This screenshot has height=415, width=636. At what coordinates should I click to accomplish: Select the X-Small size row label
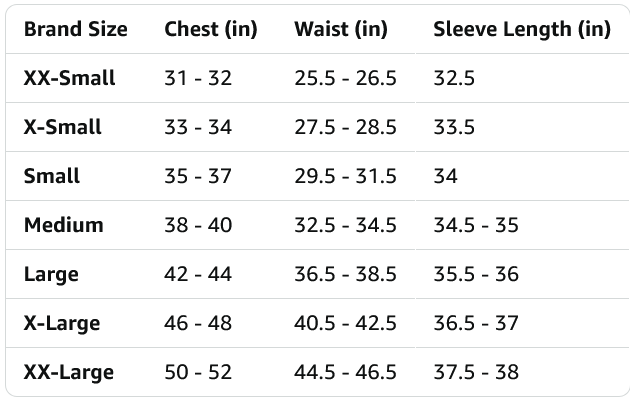[x=62, y=127]
